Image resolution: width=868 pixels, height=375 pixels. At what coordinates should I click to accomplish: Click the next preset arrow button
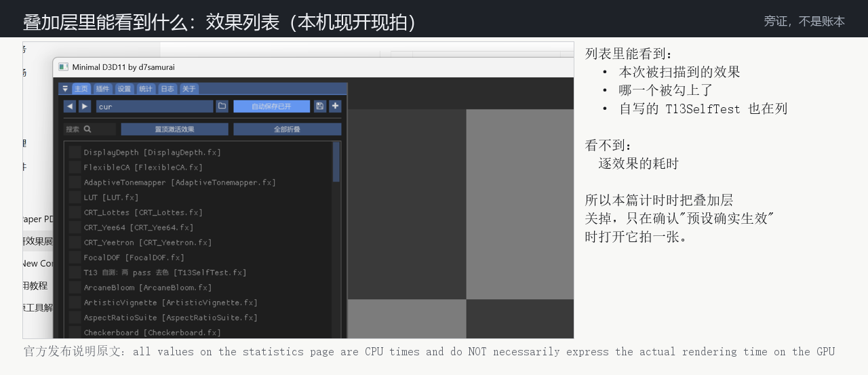(85, 106)
